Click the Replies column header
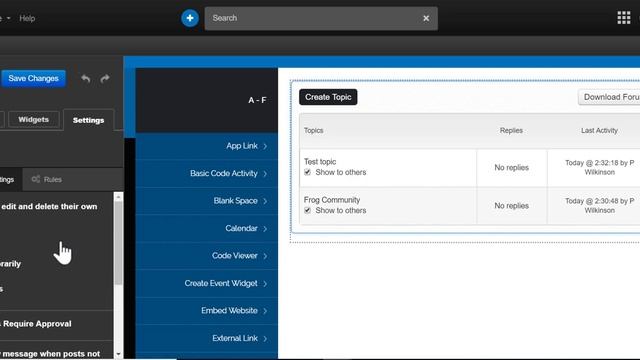Image resolution: width=640 pixels, height=360 pixels. point(511,131)
